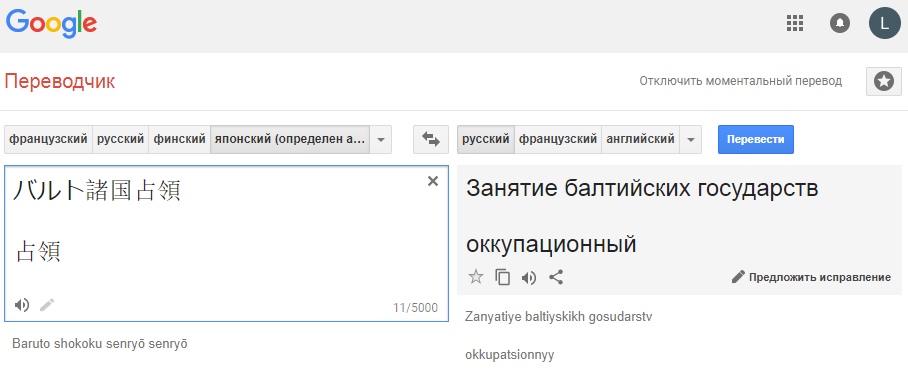Expand the target language dropdown
908x372 pixels.
pos(690,140)
